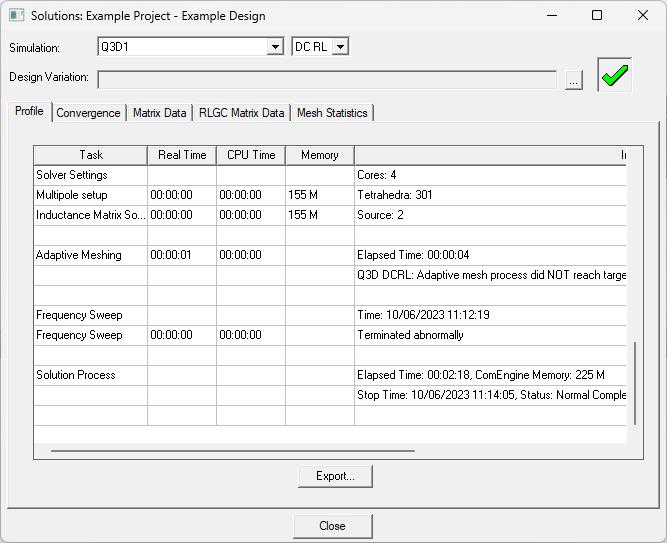Click the Design Variation text field
This screenshot has width=667, height=543.
[x=327, y=79]
